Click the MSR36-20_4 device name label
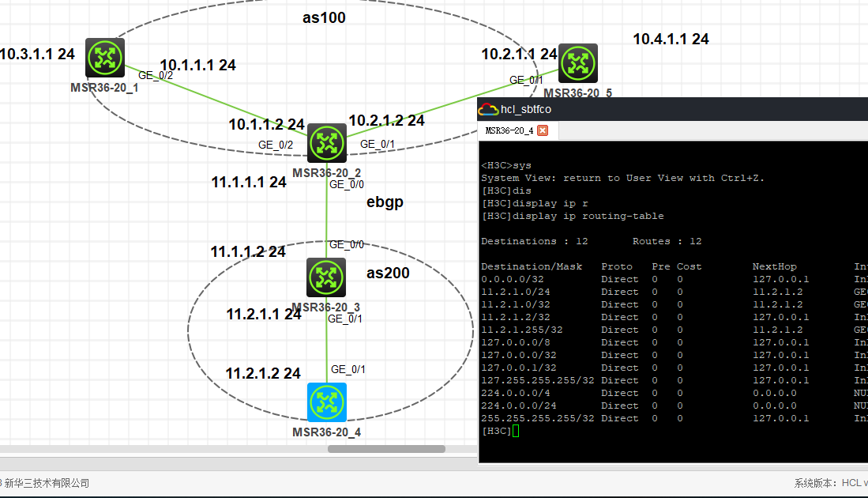Viewport: 868px width, 498px height. pos(327,432)
